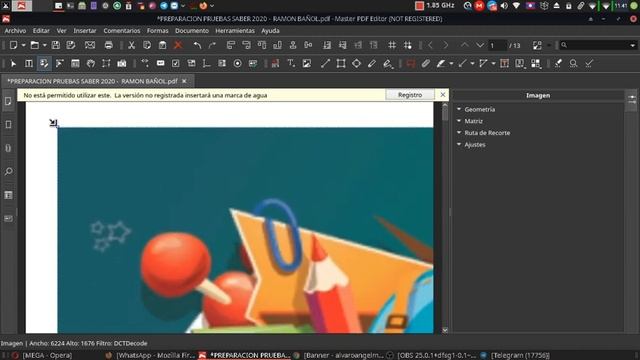Select the Edit Document tool

coord(44,64)
